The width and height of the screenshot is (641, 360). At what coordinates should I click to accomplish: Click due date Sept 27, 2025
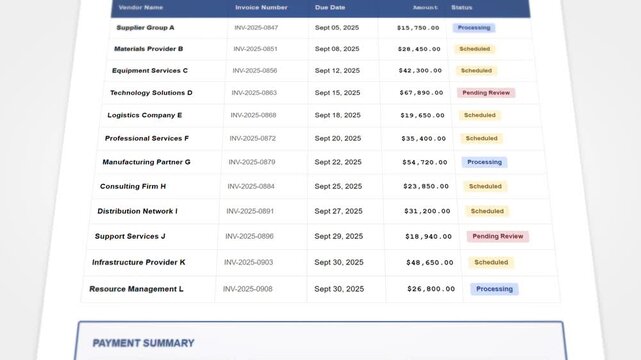pos(338,211)
